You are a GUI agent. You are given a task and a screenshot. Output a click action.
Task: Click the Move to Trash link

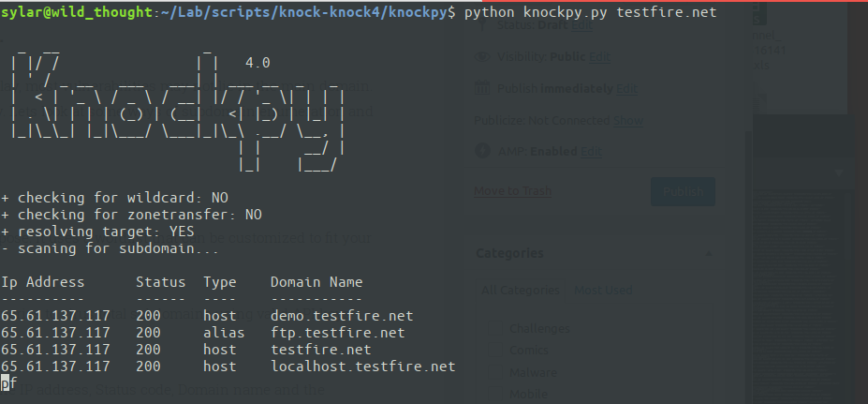click(512, 191)
